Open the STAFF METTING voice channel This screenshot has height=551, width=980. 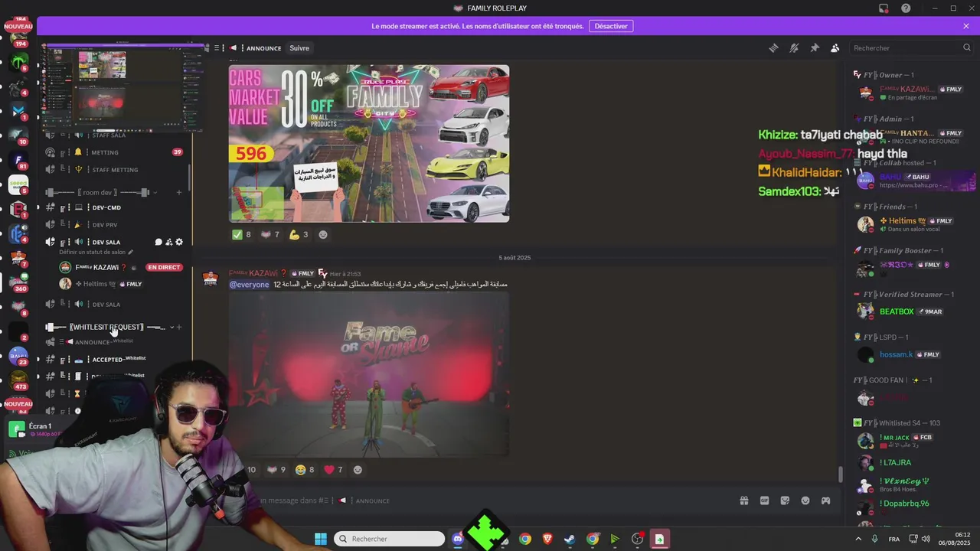click(x=115, y=170)
